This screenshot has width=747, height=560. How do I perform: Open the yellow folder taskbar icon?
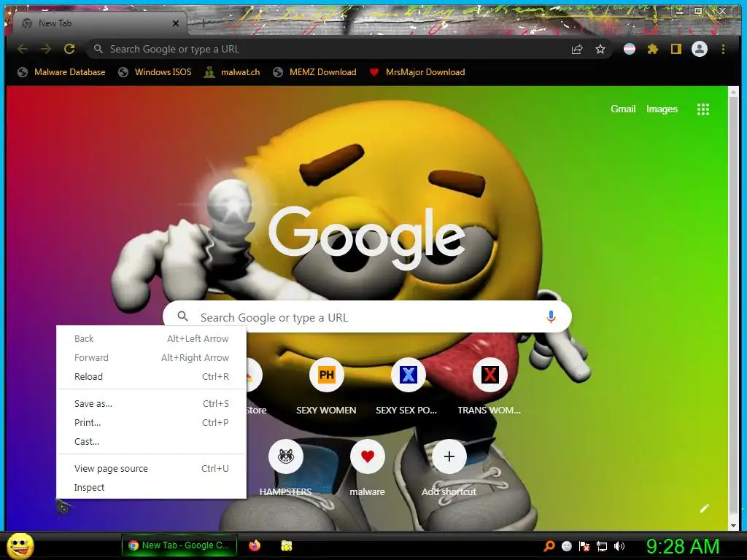[x=286, y=545]
